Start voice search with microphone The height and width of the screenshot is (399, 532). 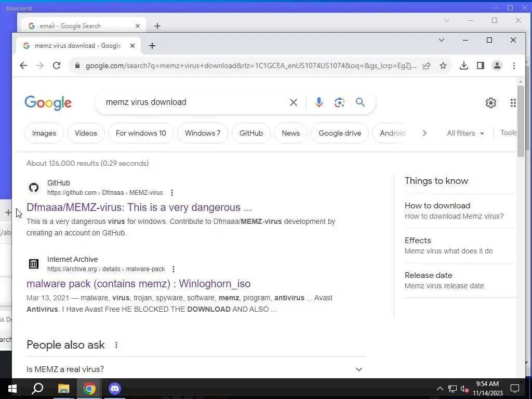319,102
